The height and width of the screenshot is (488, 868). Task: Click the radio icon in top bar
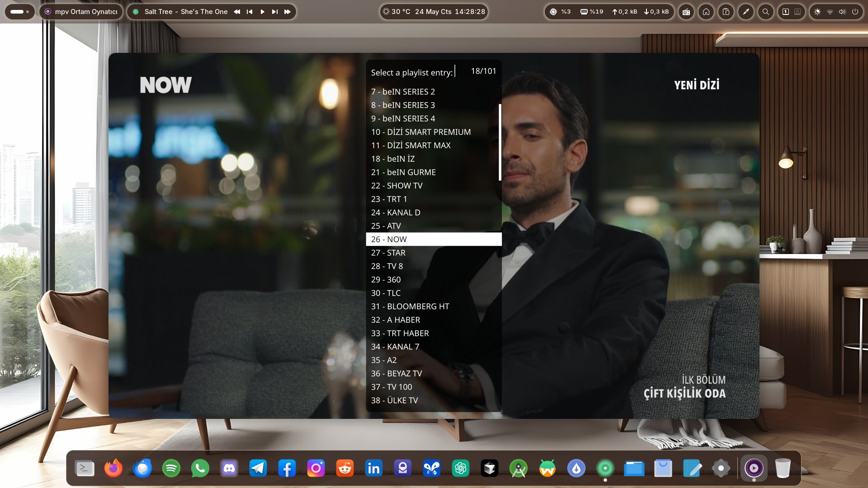click(x=686, y=12)
